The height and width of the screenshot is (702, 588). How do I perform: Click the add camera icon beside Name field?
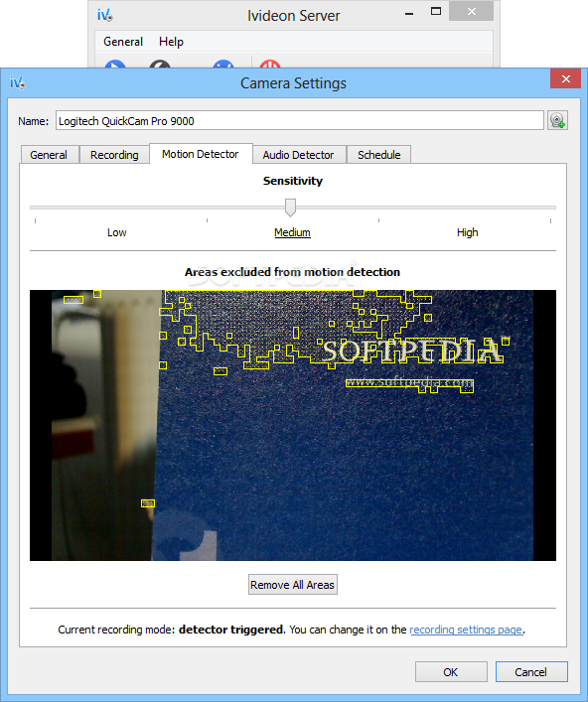tap(557, 120)
